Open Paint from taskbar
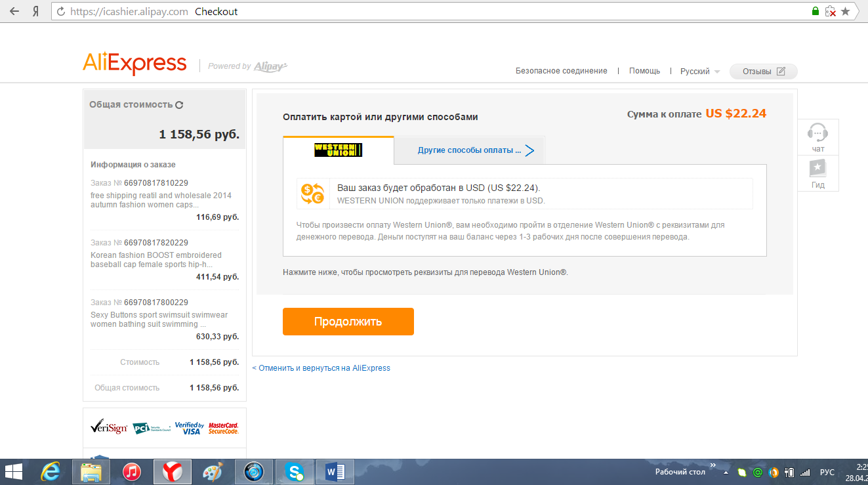 [x=213, y=471]
